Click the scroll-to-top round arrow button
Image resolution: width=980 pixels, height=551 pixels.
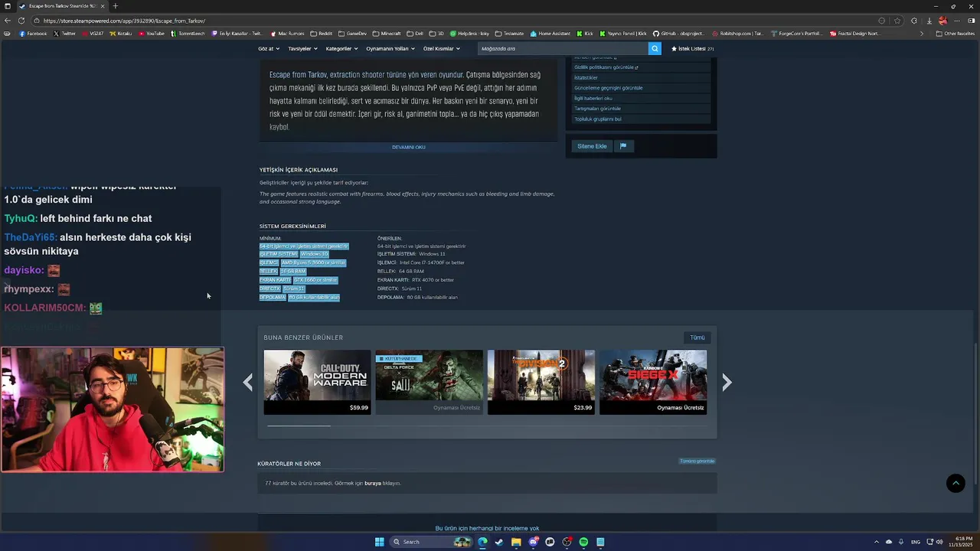[x=955, y=483]
